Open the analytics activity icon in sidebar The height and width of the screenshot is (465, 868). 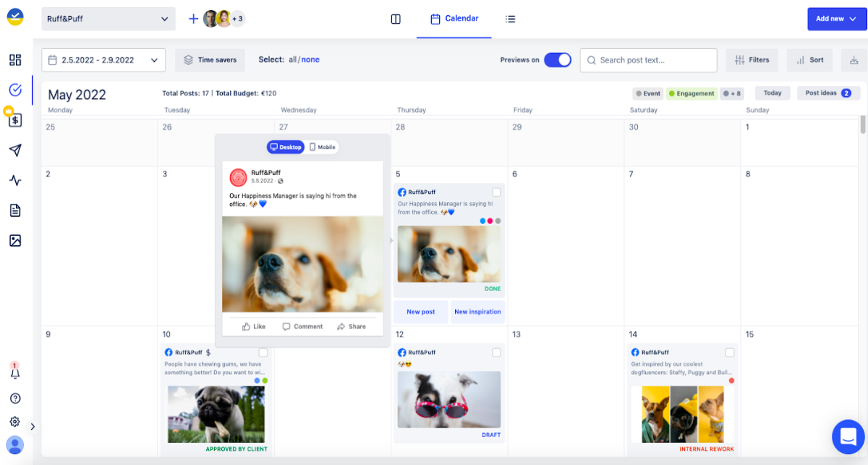(15, 181)
